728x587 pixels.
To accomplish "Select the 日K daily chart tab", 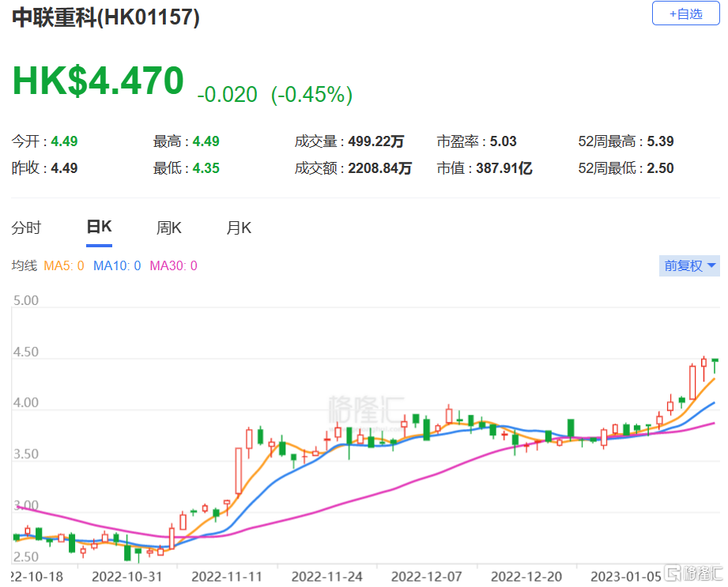I will point(99,228).
